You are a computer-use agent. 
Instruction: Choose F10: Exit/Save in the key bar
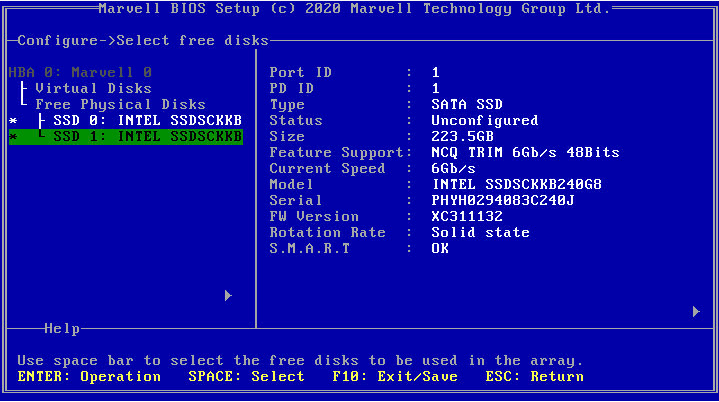[395, 377]
